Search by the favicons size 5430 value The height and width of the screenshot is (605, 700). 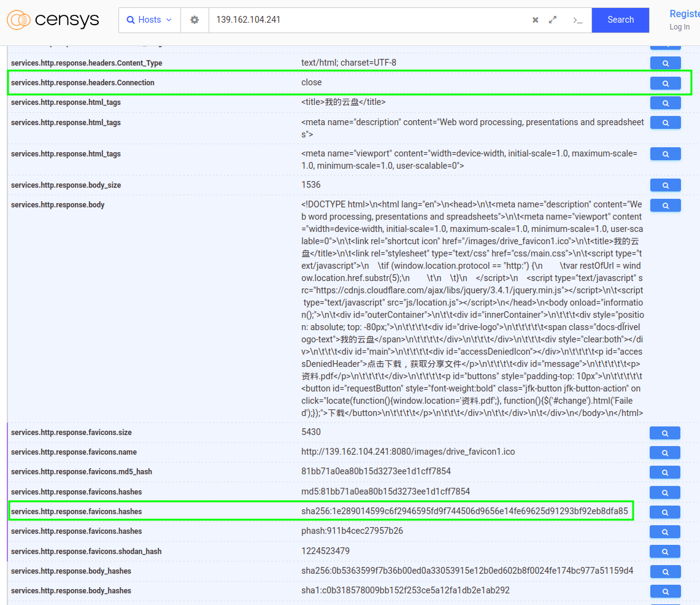tap(665, 433)
